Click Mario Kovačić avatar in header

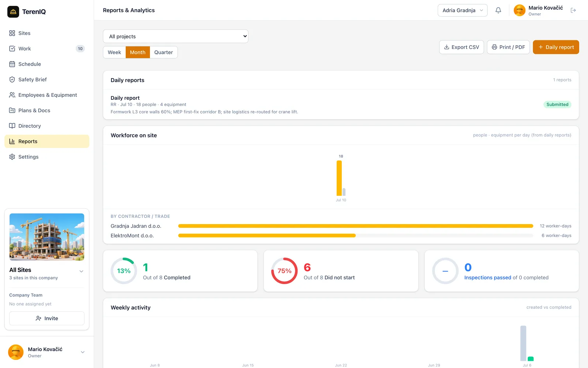520,10
